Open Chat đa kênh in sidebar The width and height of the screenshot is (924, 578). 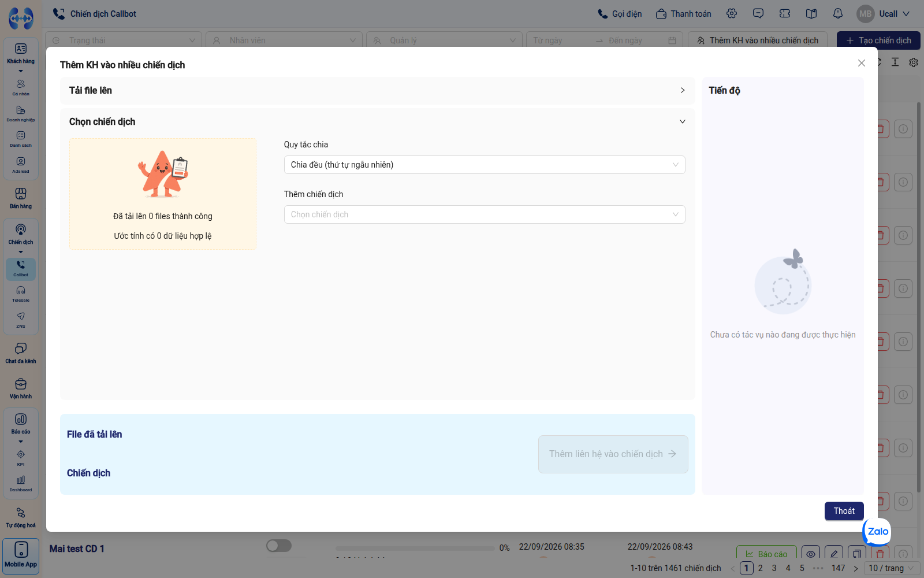[x=21, y=353]
